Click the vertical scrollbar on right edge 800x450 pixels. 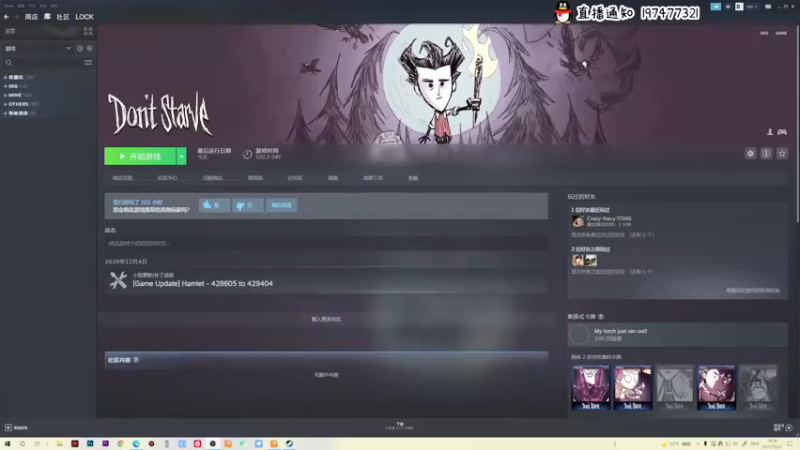[796, 122]
